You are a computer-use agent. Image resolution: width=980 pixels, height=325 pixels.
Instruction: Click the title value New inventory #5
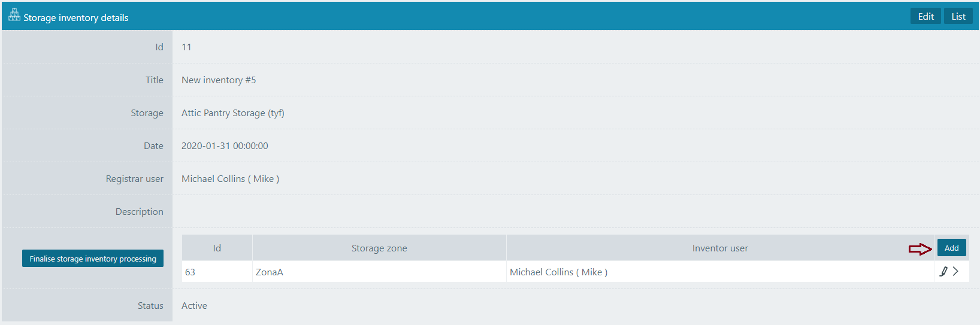pos(219,80)
